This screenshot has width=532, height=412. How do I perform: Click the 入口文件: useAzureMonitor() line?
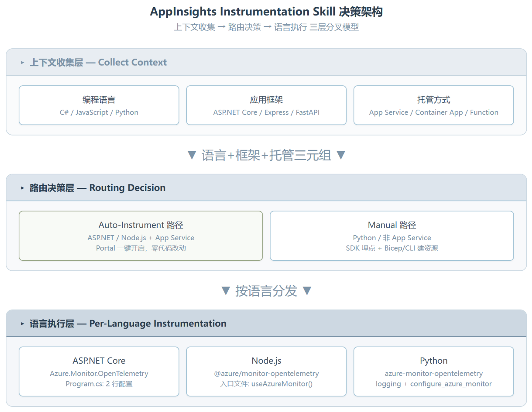tap(266, 384)
